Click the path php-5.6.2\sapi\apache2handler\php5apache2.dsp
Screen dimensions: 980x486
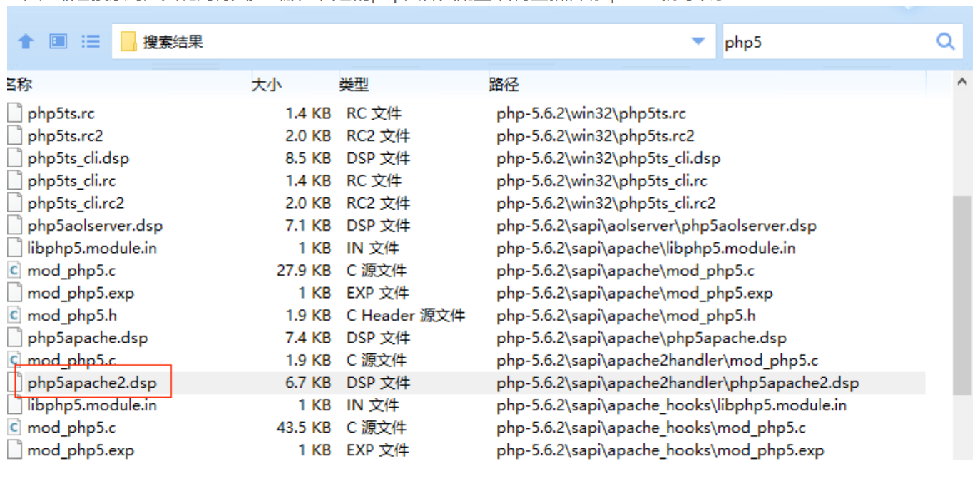tap(678, 383)
